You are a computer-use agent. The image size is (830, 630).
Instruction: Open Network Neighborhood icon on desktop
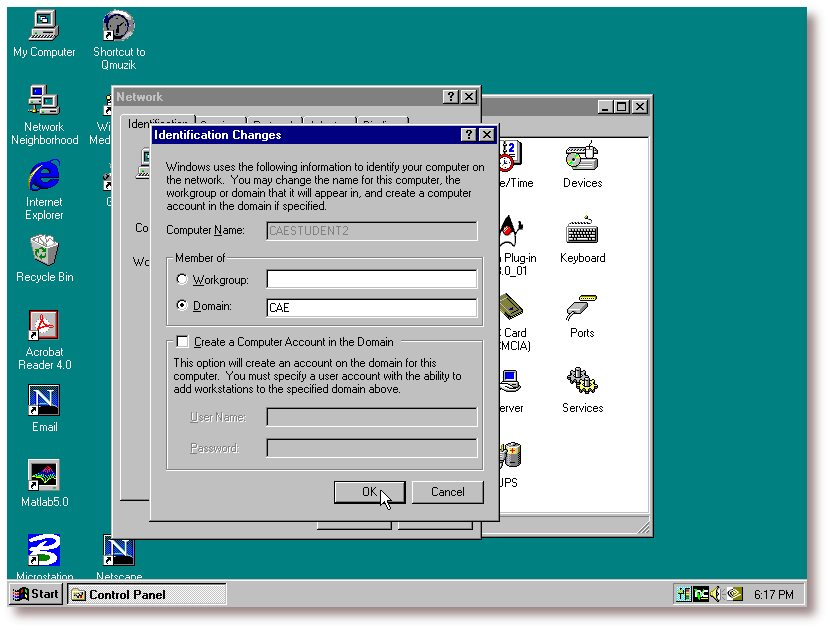pos(43,101)
